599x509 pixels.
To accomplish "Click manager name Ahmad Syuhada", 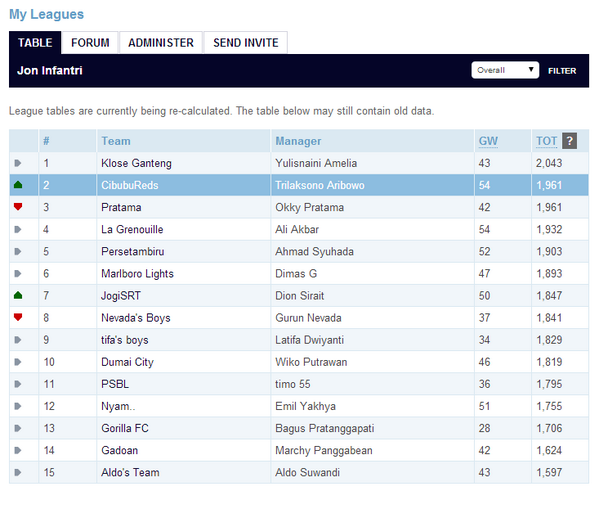I will pyautogui.click(x=314, y=251).
